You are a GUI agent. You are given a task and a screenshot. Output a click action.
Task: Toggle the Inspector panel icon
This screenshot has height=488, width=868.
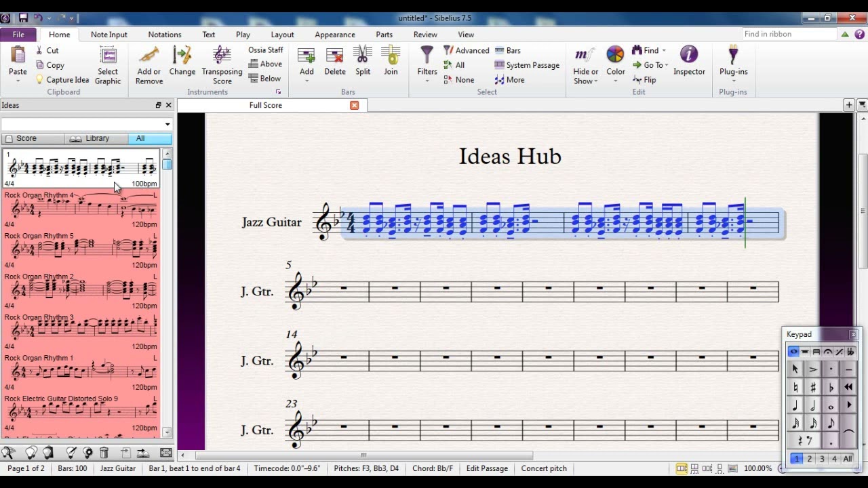[689, 55]
